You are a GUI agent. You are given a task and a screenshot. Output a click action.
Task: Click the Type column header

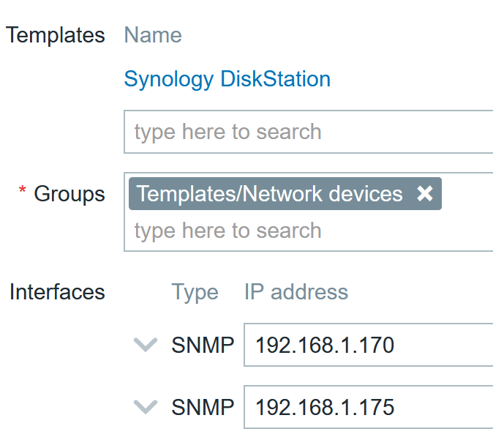195,292
